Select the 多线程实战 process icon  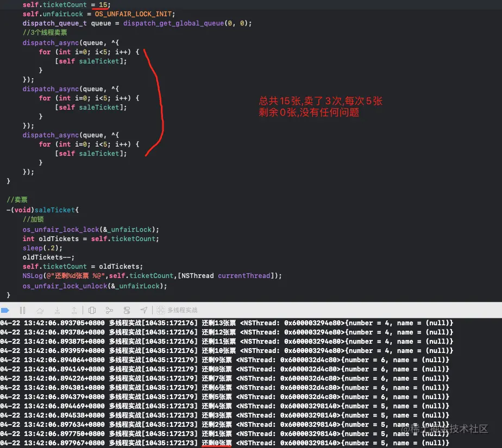[x=161, y=310]
